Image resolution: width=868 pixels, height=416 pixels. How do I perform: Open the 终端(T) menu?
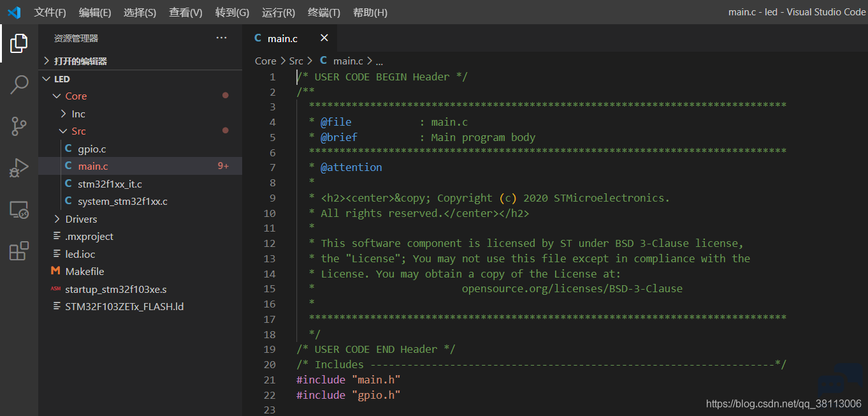[x=324, y=12]
